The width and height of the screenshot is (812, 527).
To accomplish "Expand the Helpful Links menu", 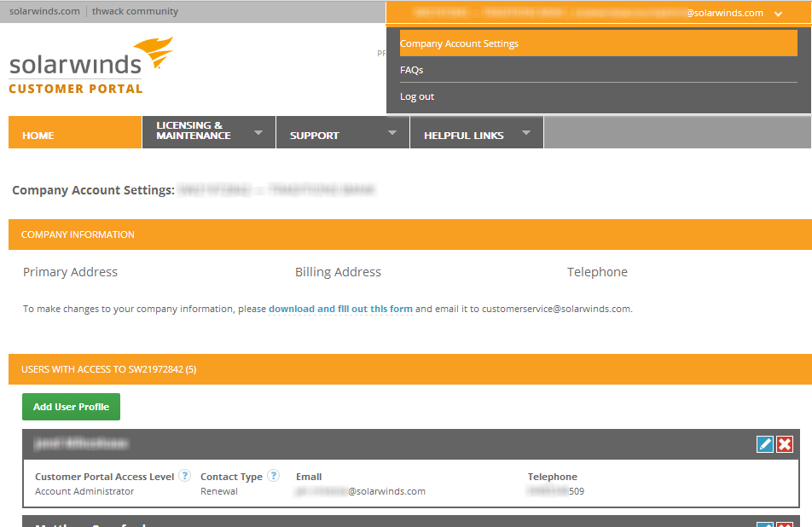I will [476, 132].
